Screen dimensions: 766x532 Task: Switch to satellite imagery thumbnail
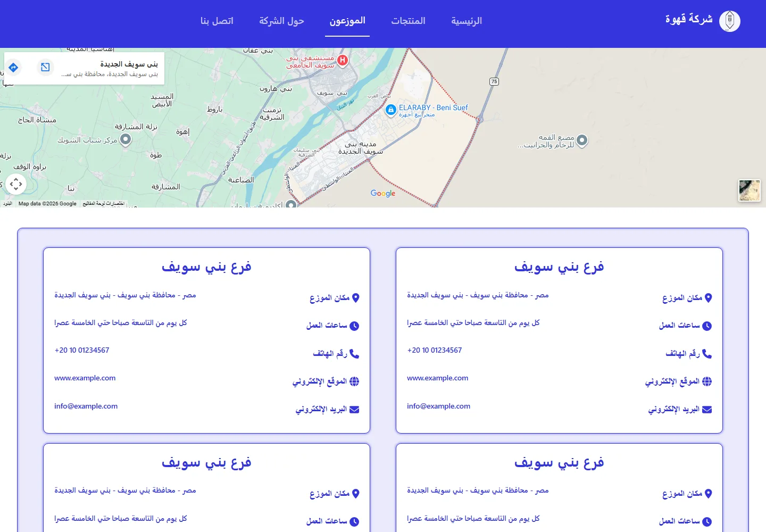click(x=750, y=190)
